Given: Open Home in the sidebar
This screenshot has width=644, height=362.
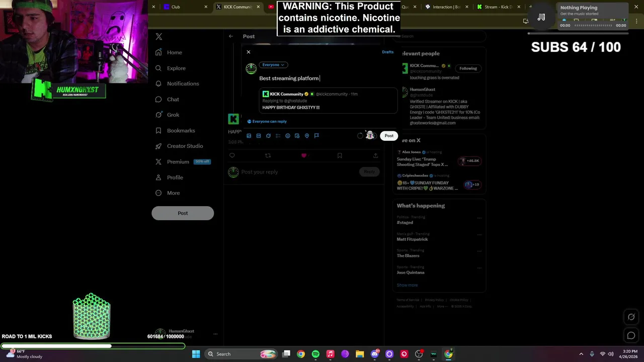Looking at the screenshot, I should [169, 52].
